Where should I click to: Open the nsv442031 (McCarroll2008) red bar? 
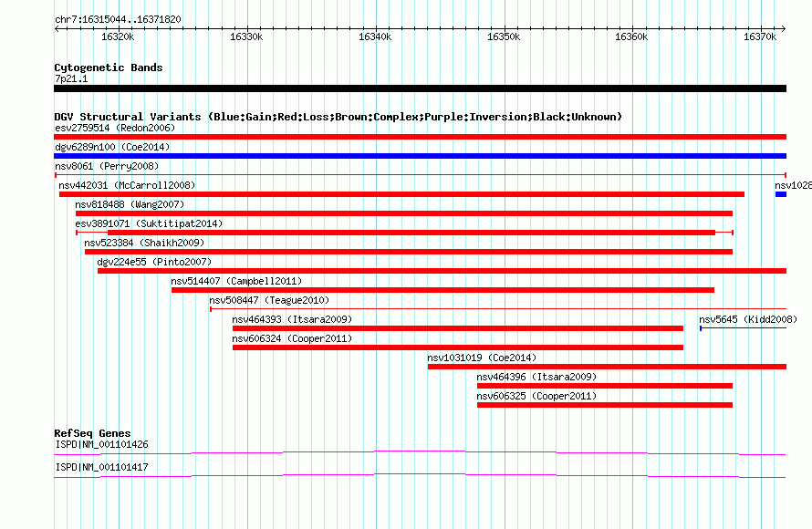[401, 194]
